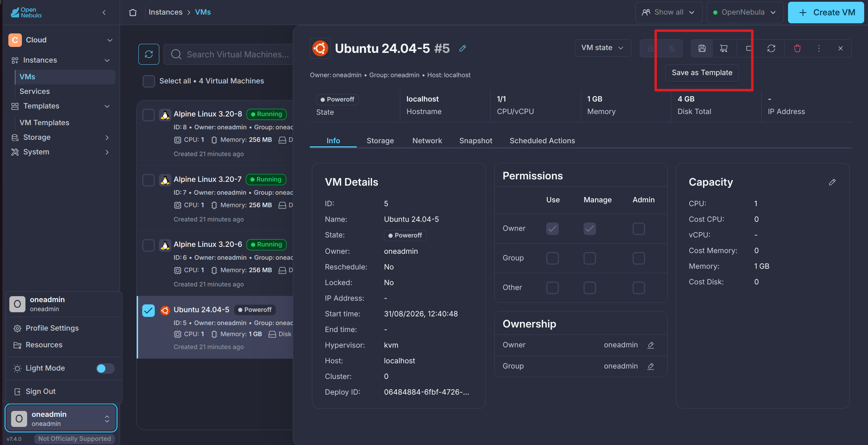868x445 pixels.
Task: Enable Group Manage permission checkbox
Action: point(590,258)
